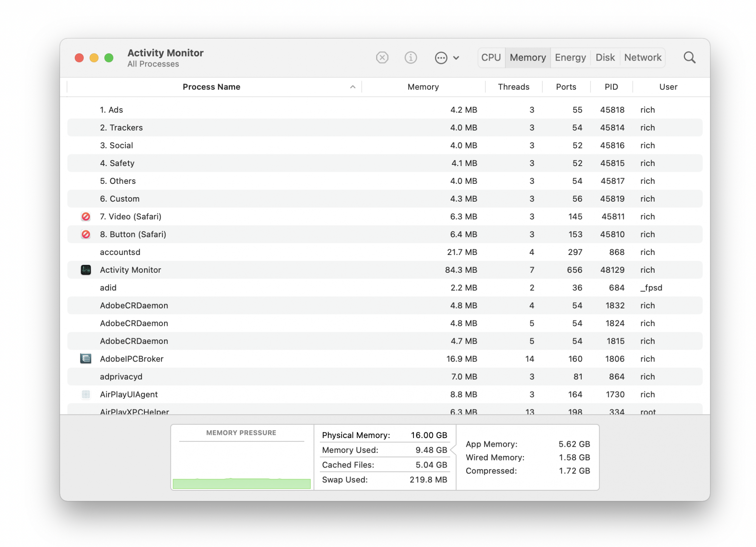
Task: Select AdobeCRDaemon with PID 1824
Action: click(x=385, y=323)
